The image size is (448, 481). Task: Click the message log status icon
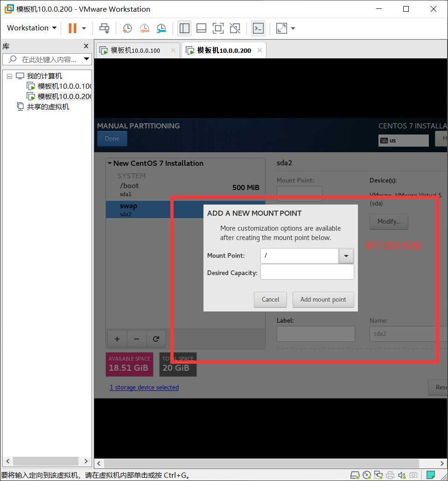(431, 475)
